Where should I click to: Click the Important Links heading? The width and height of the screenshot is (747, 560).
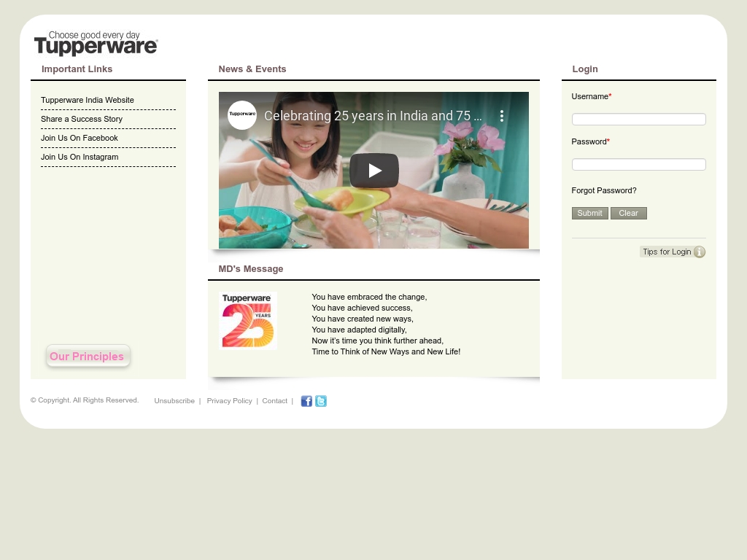[77, 69]
